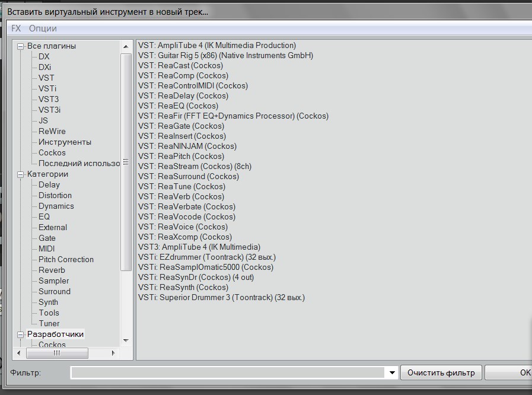This screenshot has height=395, width=532.
Task: Select the DXi plugin type
Action: pyautogui.click(x=44, y=67)
